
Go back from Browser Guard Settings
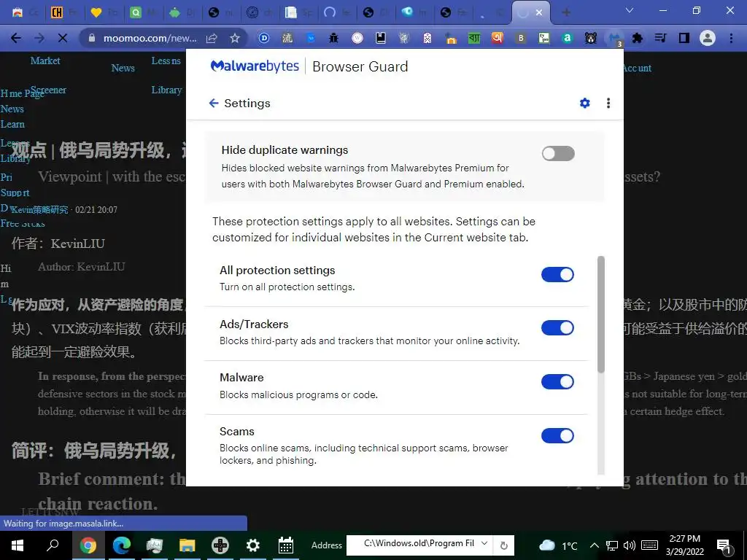pos(214,104)
